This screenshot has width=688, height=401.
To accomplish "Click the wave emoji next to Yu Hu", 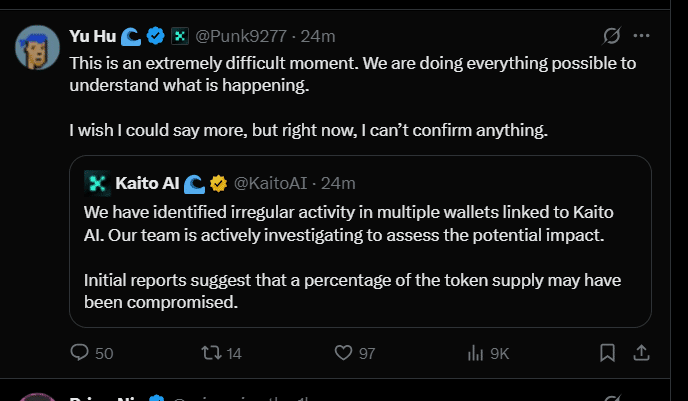I will 132,37.
